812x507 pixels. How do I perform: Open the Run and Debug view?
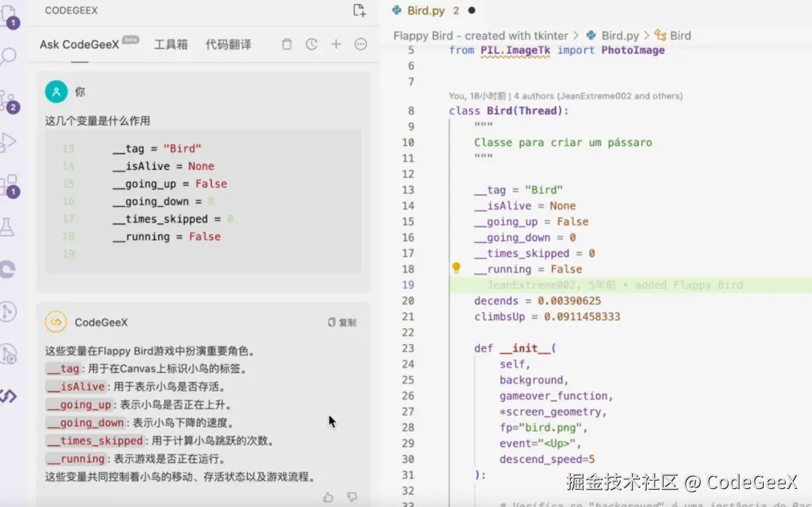point(8,141)
